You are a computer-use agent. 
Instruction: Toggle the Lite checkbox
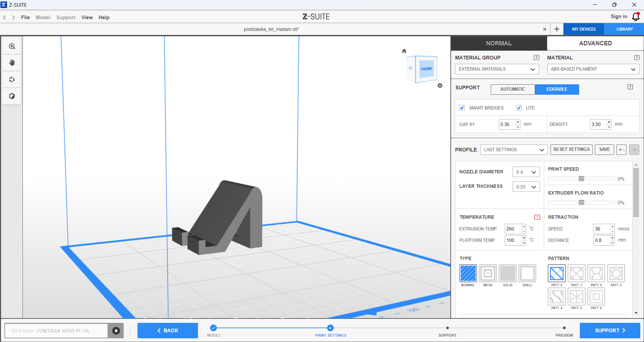pyautogui.click(x=519, y=108)
